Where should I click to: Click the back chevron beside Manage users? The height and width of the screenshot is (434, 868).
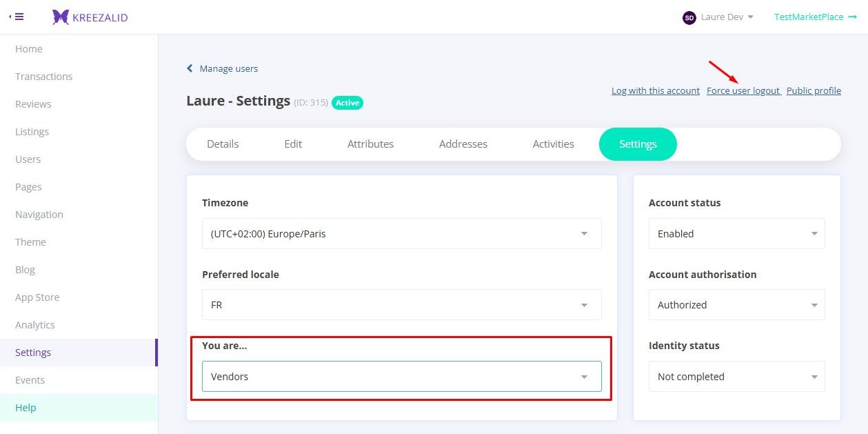pyautogui.click(x=190, y=68)
